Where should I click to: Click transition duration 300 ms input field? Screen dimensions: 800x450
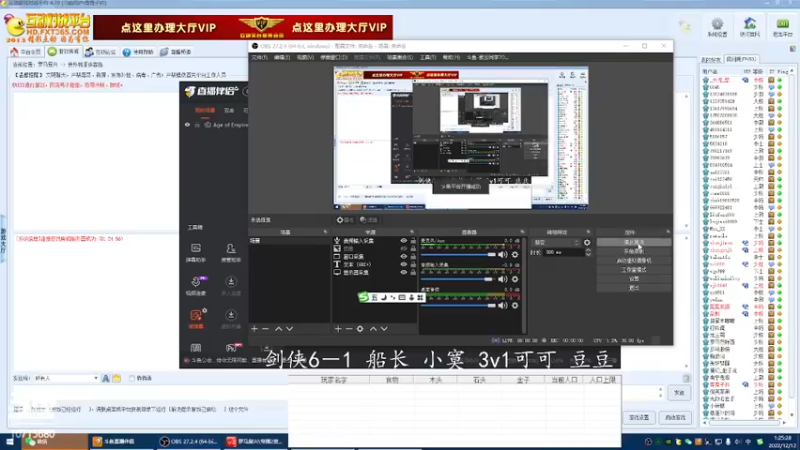point(563,252)
